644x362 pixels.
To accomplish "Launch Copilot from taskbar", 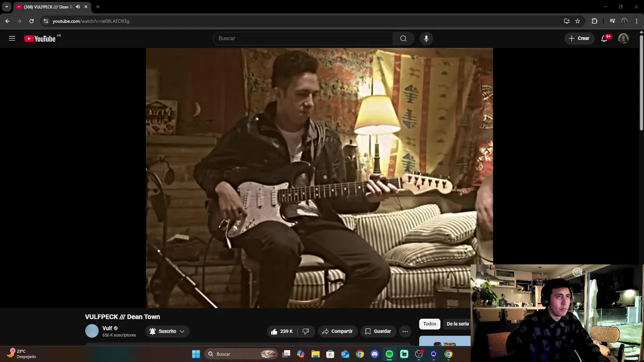I will point(301,354).
